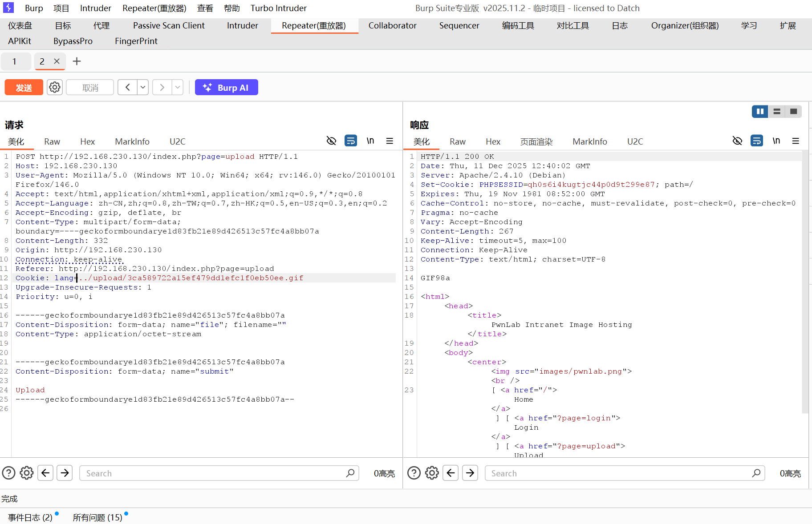Open the APIKit extension tab
812x524 pixels.
20,41
